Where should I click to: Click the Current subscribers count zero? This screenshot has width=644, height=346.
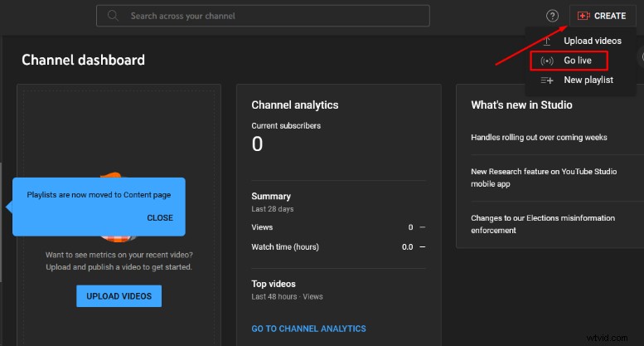tap(257, 144)
